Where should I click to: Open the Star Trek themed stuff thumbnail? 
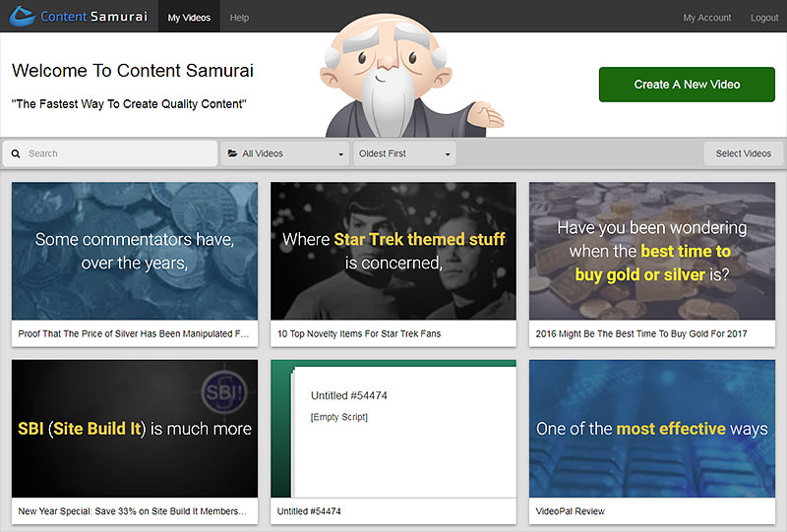tap(393, 251)
